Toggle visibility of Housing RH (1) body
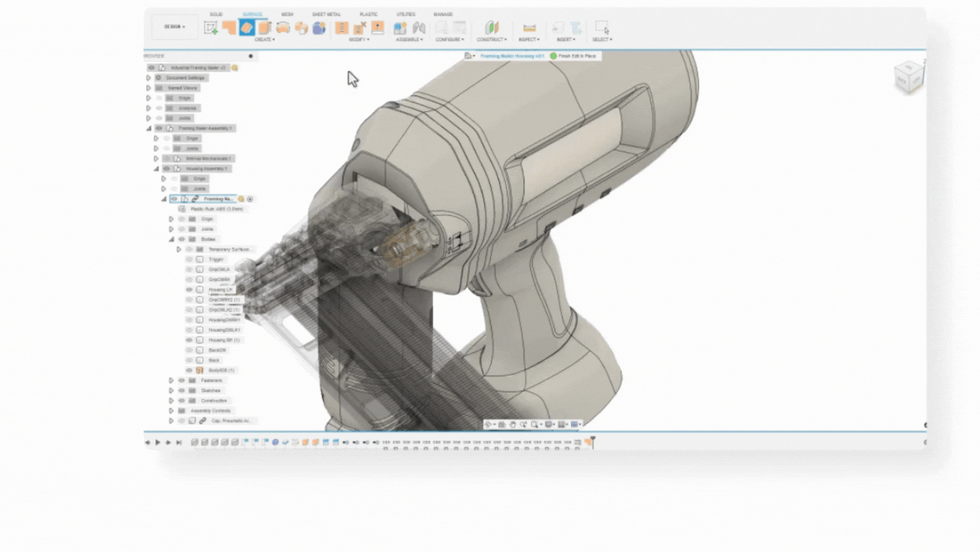Viewport: 980px width, 552px height. pyautogui.click(x=189, y=340)
